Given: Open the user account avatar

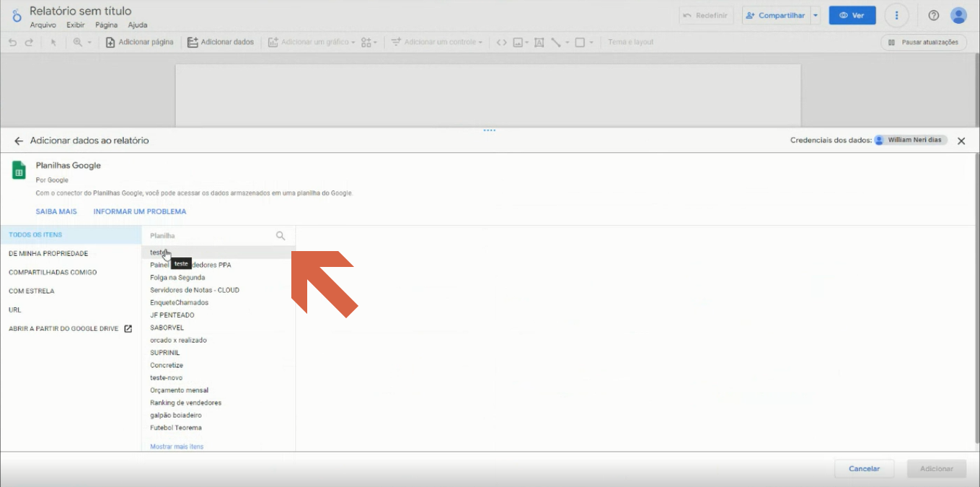Looking at the screenshot, I should coord(958,15).
